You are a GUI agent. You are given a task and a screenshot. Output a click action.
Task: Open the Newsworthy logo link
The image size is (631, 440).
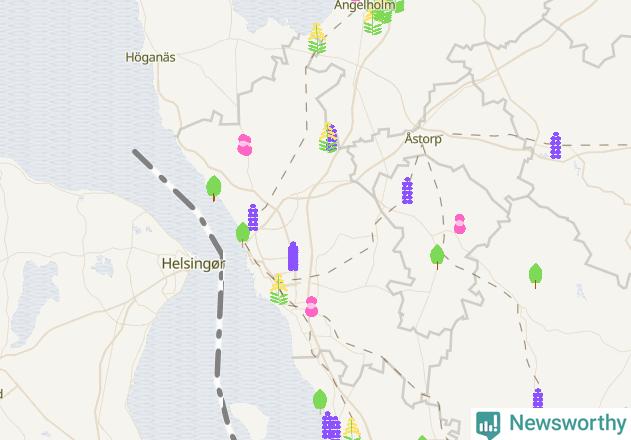[551, 424]
